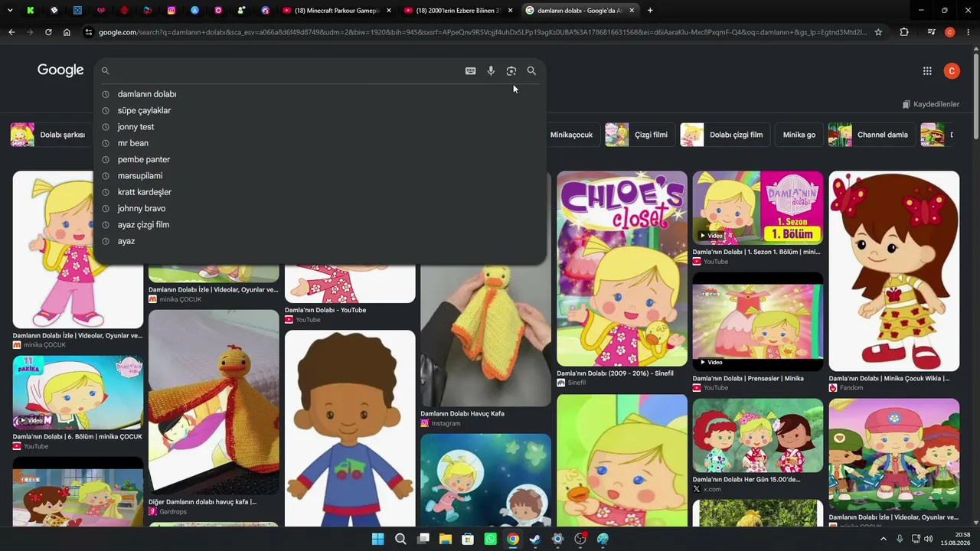Filter results by 'Dolabı çizgi film' chip
Viewport: 980px width, 551px height.
tap(724, 135)
